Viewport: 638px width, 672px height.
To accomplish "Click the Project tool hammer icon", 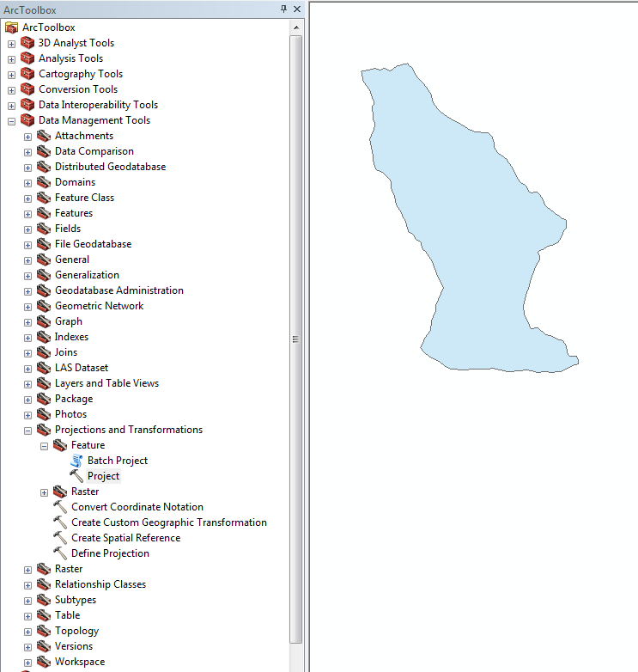I will pos(76,476).
